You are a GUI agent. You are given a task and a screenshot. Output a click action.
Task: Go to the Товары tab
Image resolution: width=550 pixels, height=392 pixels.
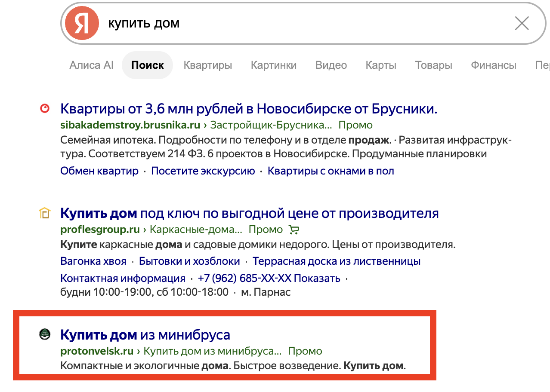point(433,65)
